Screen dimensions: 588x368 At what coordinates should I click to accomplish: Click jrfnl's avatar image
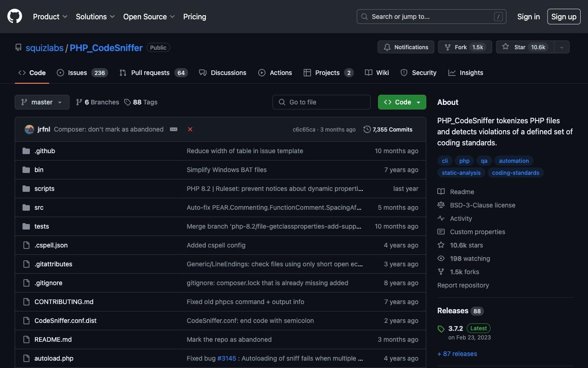(x=29, y=129)
